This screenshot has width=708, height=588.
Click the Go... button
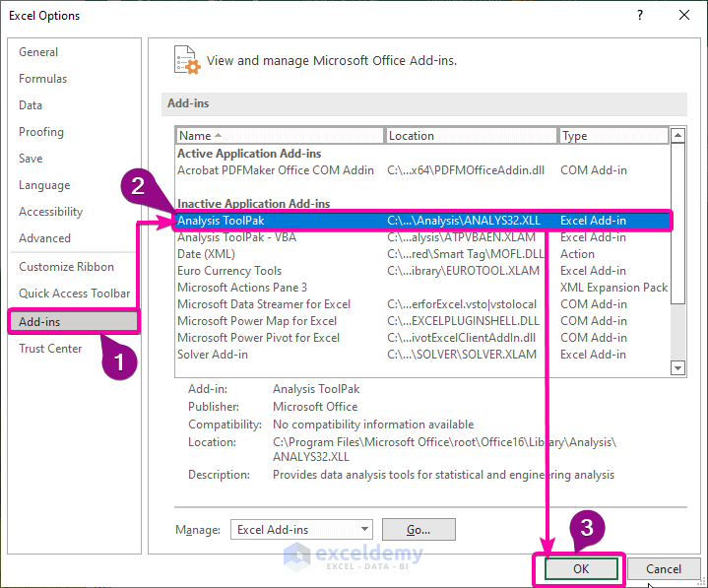pyautogui.click(x=418, y=529)
